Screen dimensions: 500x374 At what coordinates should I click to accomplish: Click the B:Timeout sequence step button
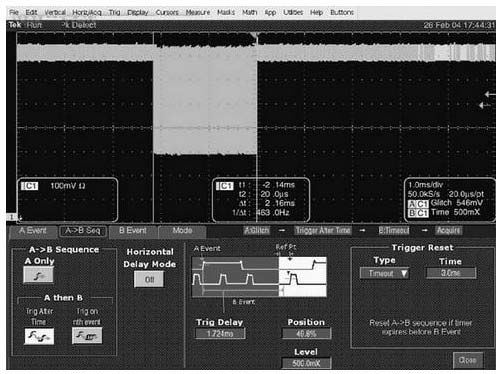(394, 230)
